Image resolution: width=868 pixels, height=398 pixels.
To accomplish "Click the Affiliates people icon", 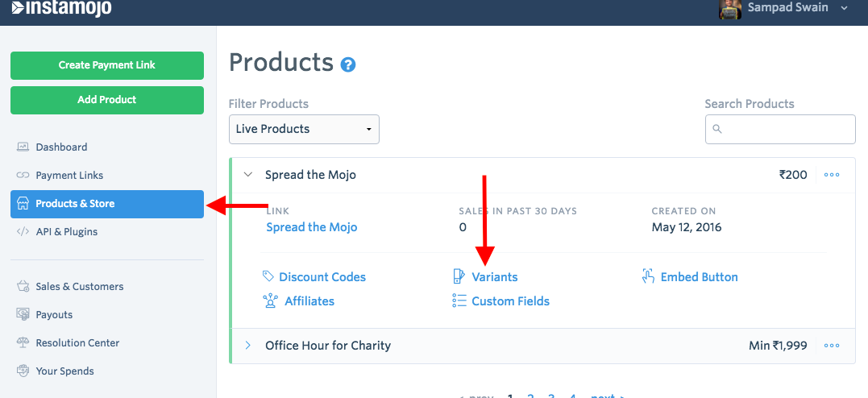I will tap(269, 301).
